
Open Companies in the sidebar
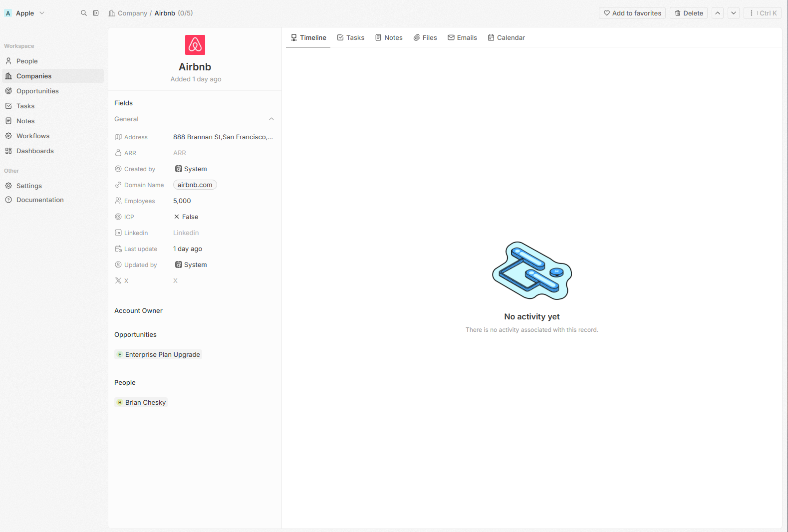coord(52,76)
